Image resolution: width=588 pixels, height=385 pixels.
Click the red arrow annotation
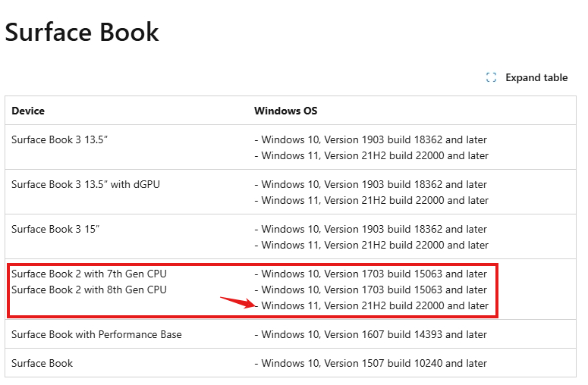point(236,302)
